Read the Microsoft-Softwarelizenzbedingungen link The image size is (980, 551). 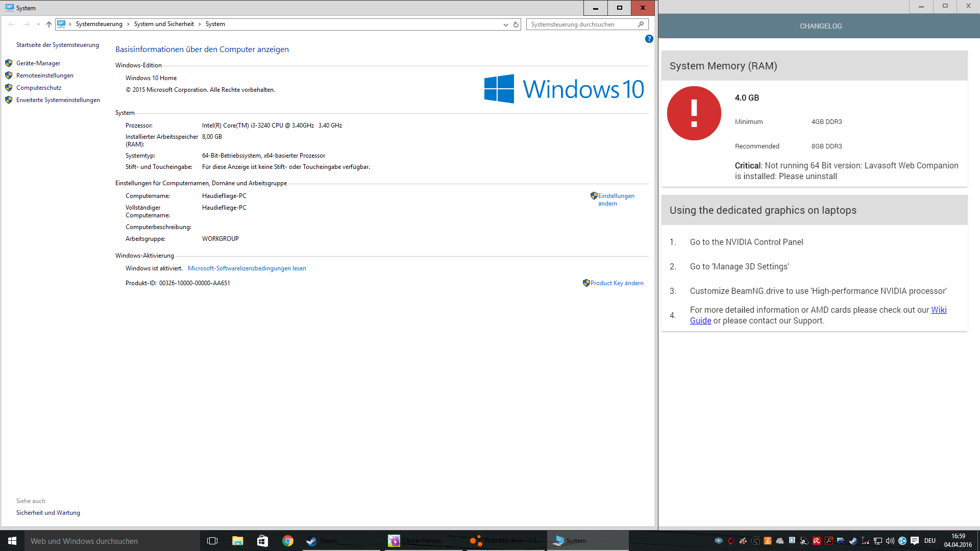247,268
